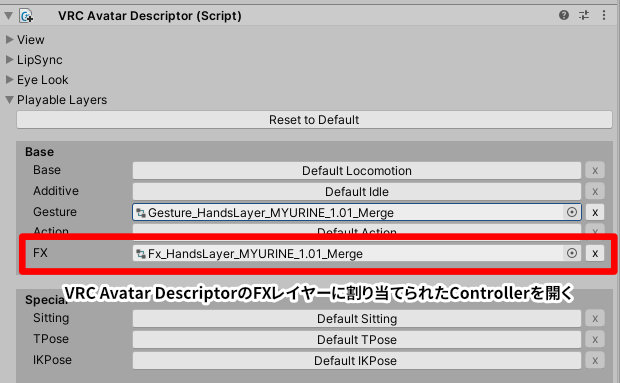Clear the Gesture layer with its x button
This screenshot has height=383, width=620.
595,213
